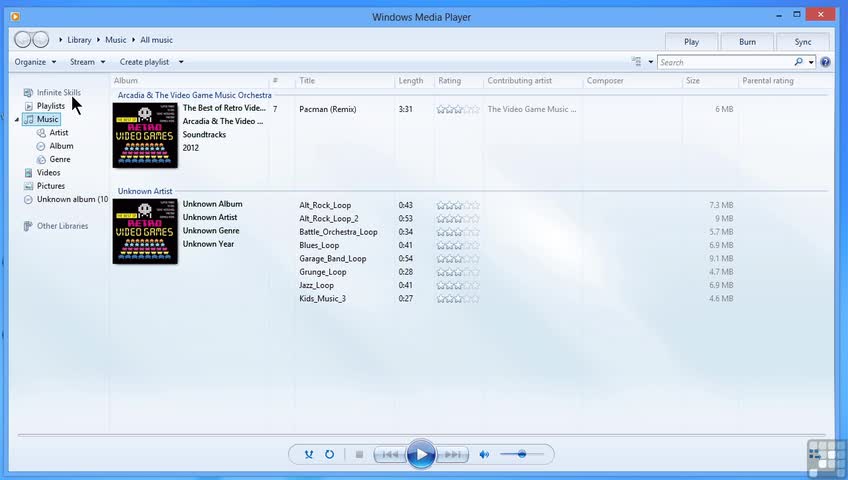Image resolution: width=848 pixels, height=480 pixels.
Task: Open the search options dropdown arrow
Action: (811, 62)
